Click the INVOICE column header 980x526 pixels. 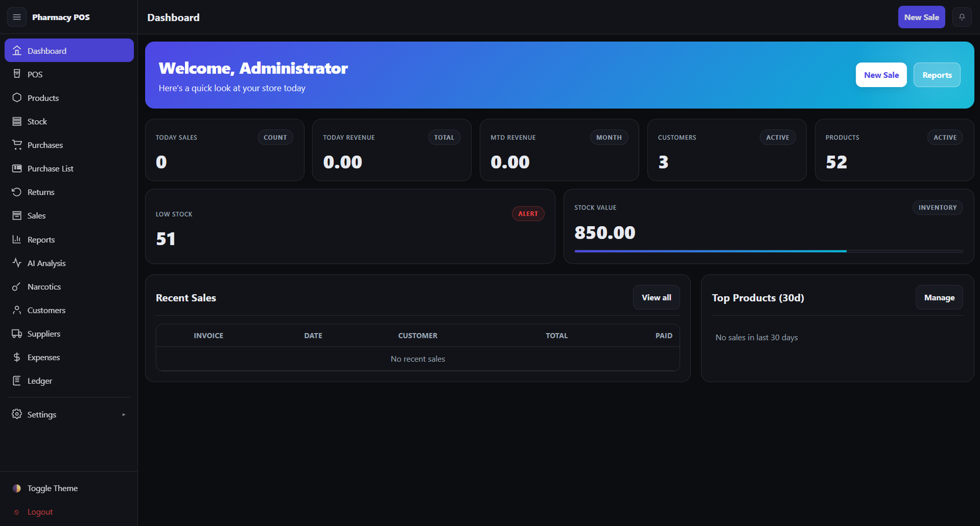(209, 335)
